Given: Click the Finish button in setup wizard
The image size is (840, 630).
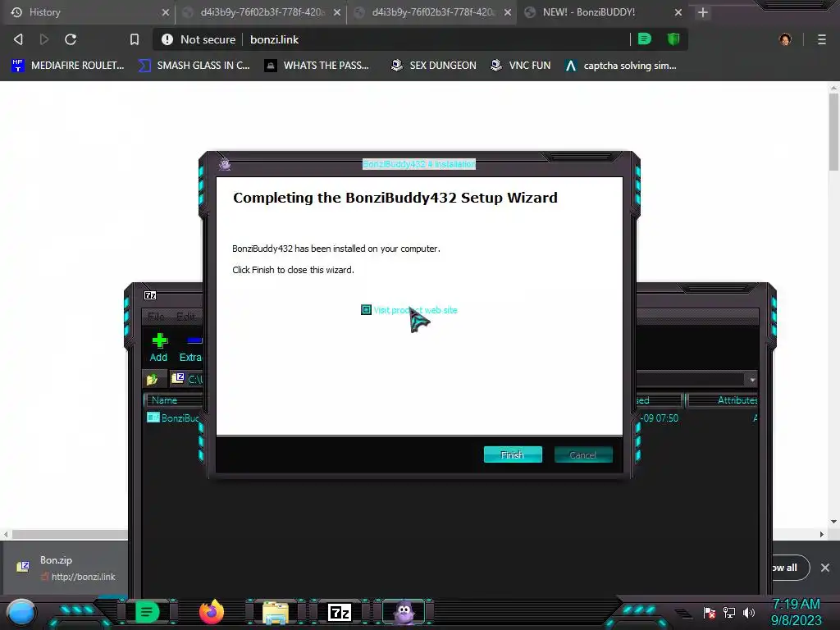Looking at the screenshot, I should tap(513, 454).
